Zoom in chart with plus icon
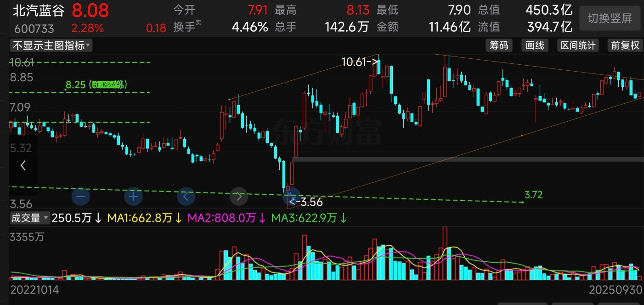 (x=134, y=197)
